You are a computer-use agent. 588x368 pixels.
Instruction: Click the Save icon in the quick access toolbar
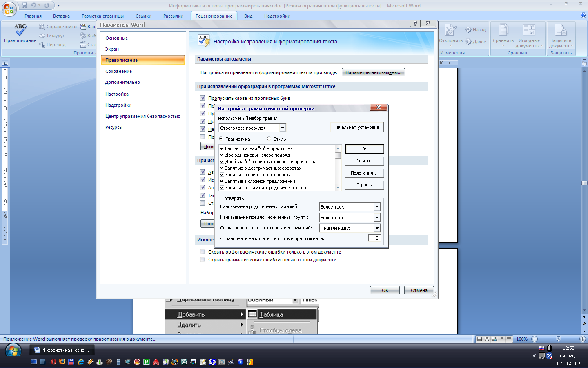24,5
